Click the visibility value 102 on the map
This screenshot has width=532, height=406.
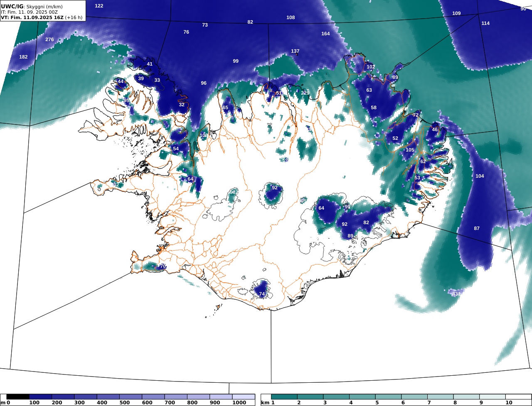[x=371, y=67]
